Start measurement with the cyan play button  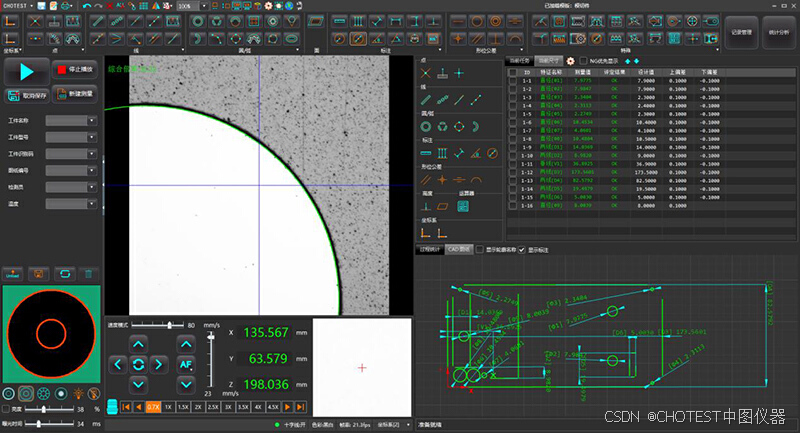point(27,72)
